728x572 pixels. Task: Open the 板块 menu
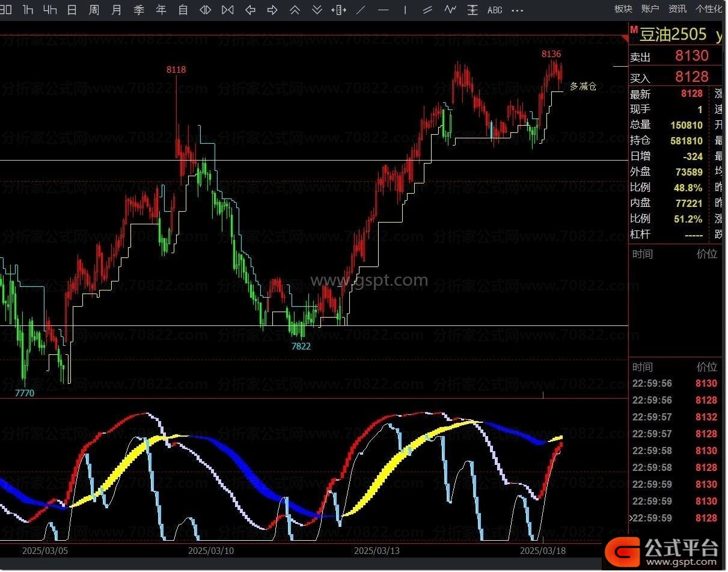[623, 8]
